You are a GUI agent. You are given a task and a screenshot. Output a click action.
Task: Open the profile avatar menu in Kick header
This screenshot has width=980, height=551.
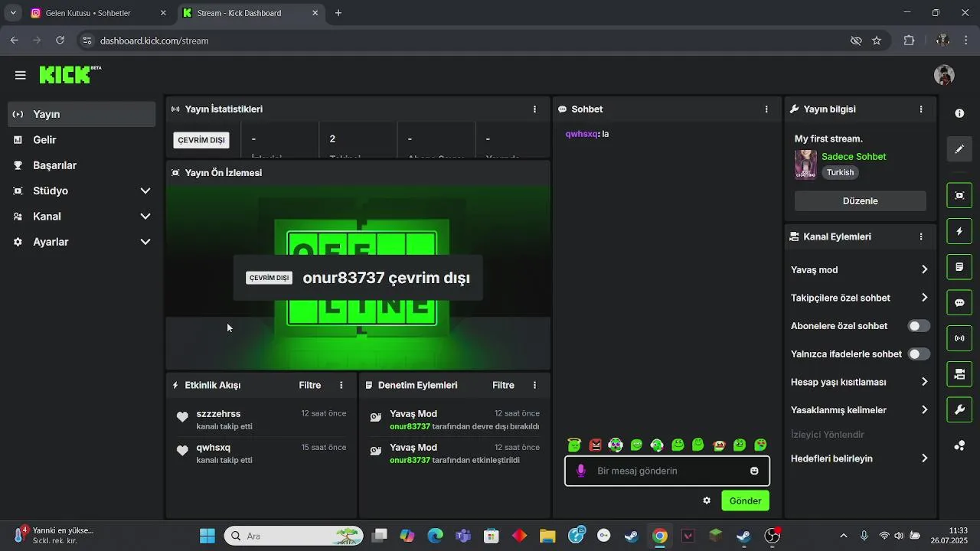pyautogui.click(x=944, y=75)
